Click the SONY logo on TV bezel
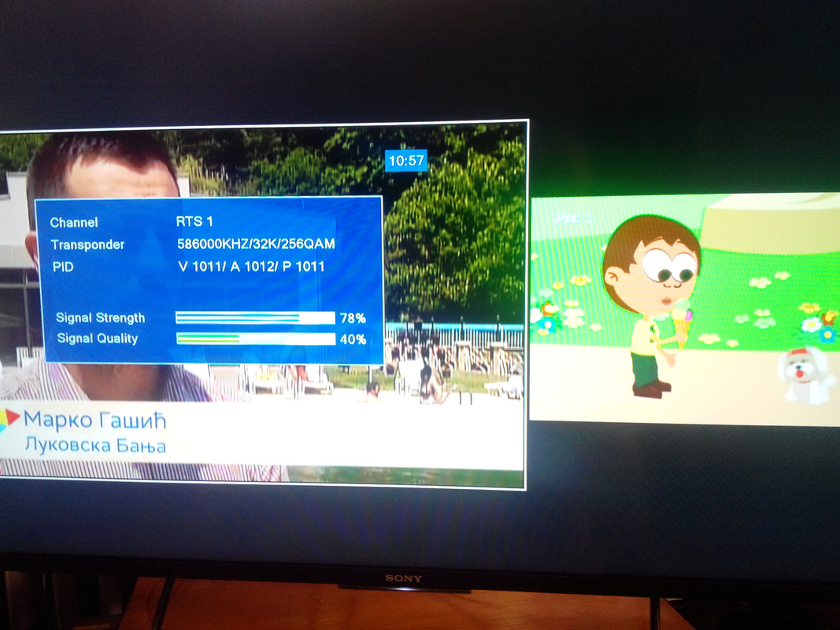840x630 pixels. point(404,579)
